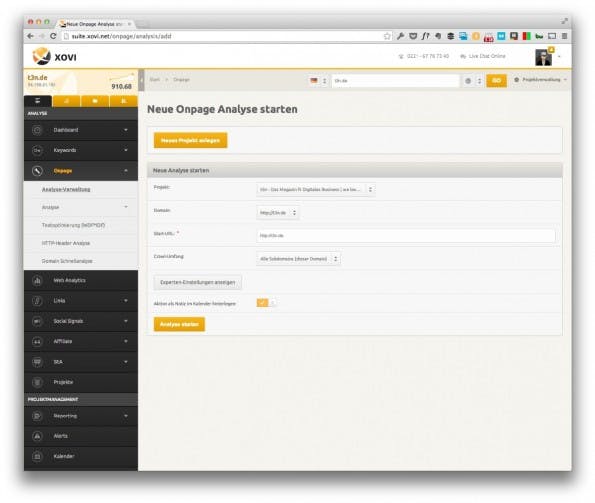Click the wrench extension icon in browser toolbar
This screenshot has height=503, width=595.
tap(400, 36)
